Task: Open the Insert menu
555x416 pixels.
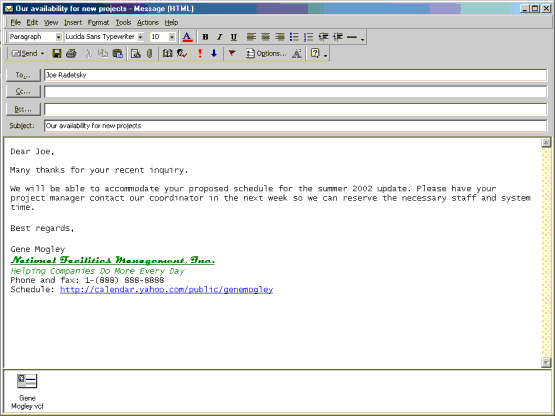Action: pyautogui.click(x=73, y=23)
